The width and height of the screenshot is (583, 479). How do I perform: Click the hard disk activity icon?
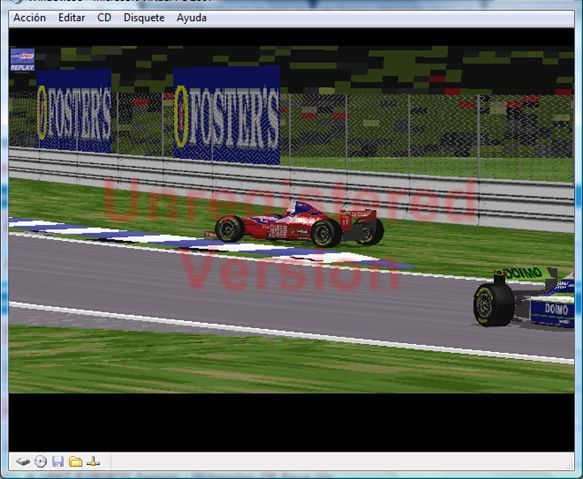pos(23,462)
